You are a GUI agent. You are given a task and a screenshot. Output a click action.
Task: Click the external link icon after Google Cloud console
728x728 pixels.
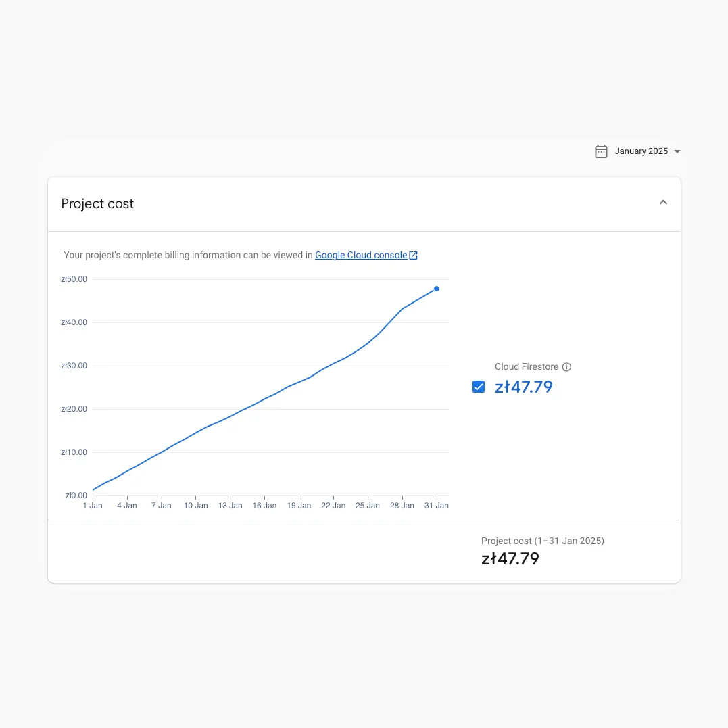pyautogui.click(x=414, y=255)
